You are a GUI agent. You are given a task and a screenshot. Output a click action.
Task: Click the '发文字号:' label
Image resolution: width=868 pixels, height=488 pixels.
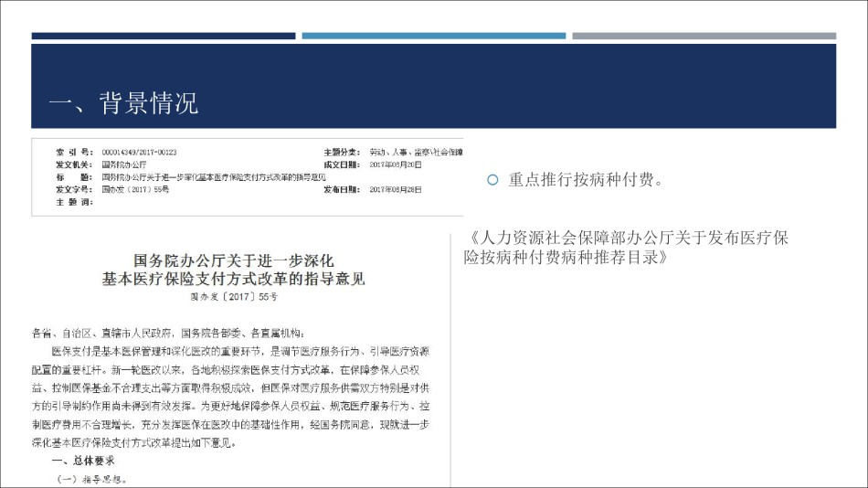tap(74, 189)
